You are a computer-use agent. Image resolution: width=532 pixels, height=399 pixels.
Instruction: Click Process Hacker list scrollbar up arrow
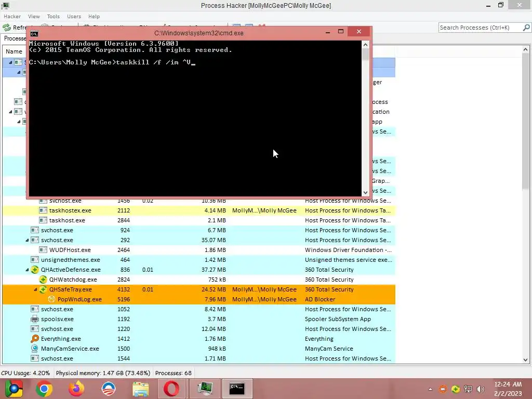pos(526,49)
